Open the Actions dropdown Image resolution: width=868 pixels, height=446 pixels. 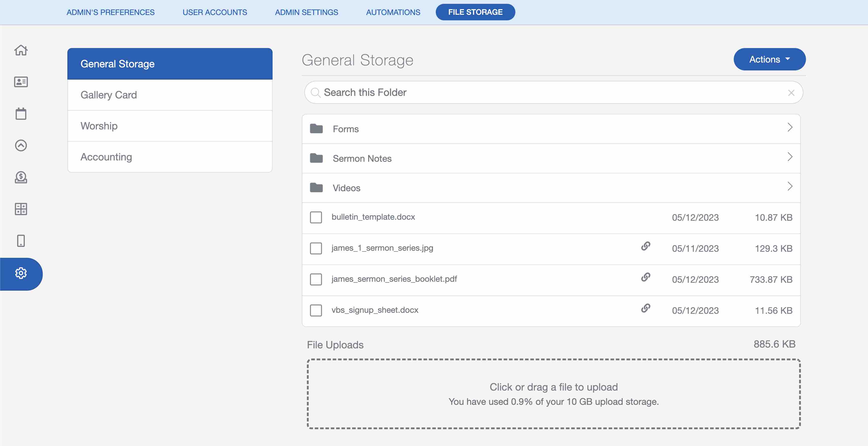pyautogui.click(x=770, y=59)
